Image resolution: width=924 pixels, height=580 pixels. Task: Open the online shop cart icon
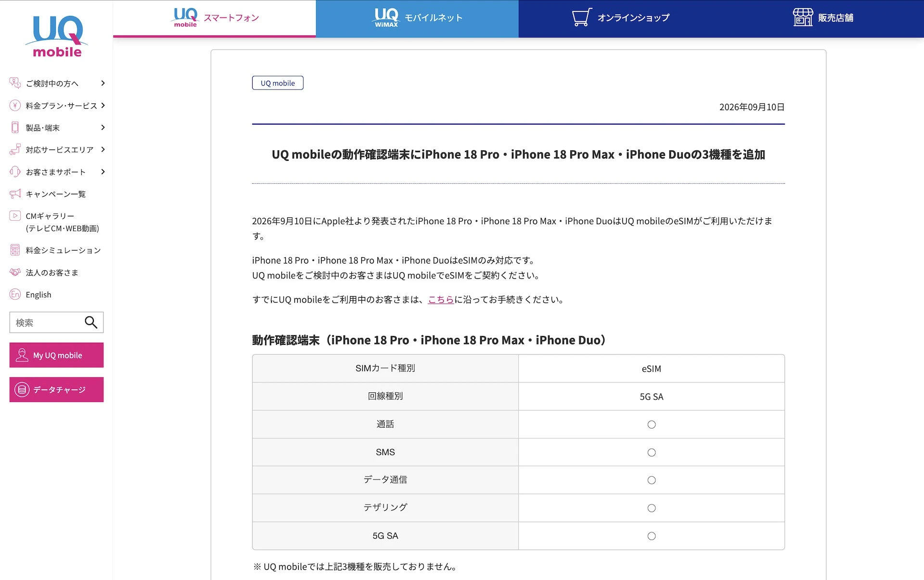pyautogui.click(x=582, y=17)
